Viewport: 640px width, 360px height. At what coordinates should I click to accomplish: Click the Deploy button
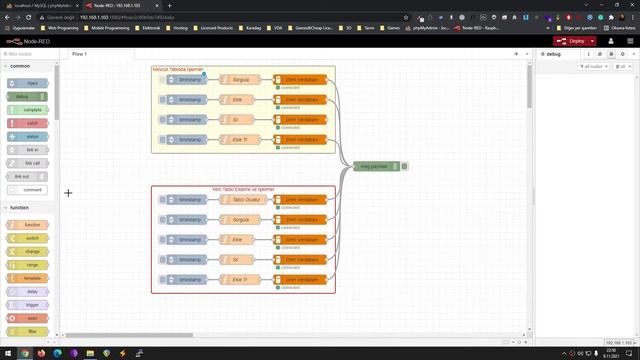[571, 41]
